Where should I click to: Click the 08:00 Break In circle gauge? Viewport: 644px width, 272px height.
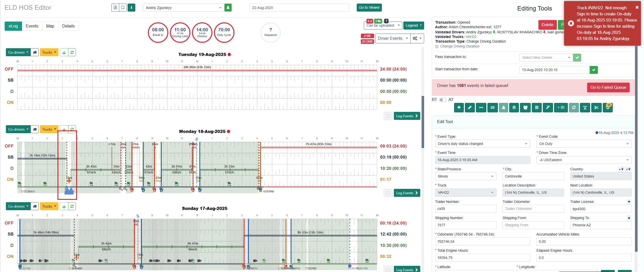158,32
